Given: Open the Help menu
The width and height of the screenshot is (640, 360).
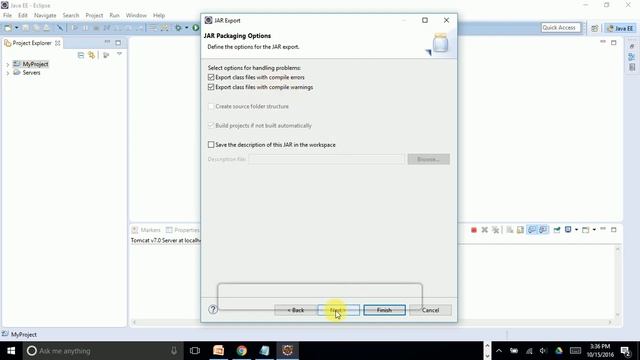Looking at the screenshot, I should 159,16.
